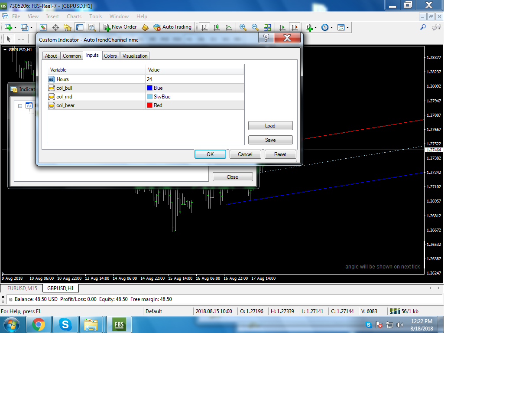The width and height of the screenshot is (532, 399).
Task: Click the New Order toolbar button
Action: coord(120,27)
